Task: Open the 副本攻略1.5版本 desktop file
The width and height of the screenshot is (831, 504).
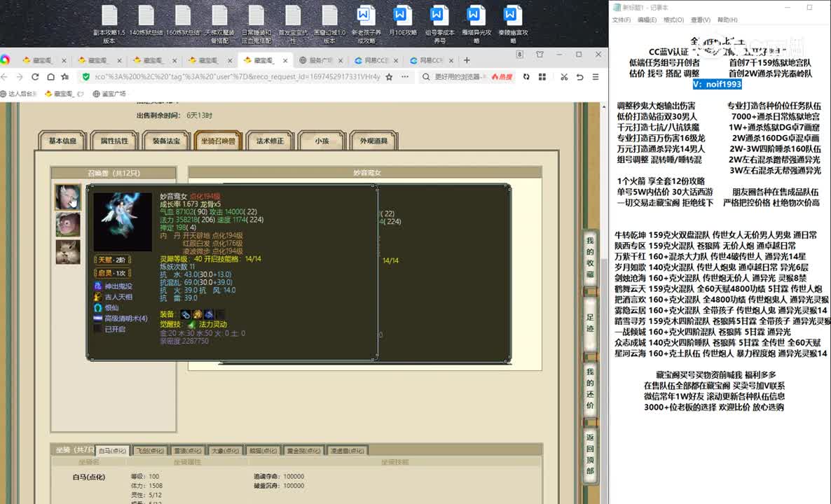Action: coord(109,24)
